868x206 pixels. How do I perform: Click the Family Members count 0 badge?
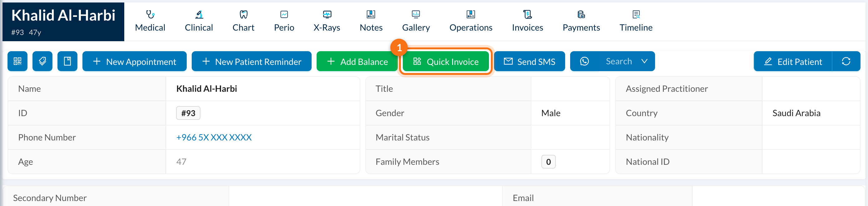(x=548, y=162)
